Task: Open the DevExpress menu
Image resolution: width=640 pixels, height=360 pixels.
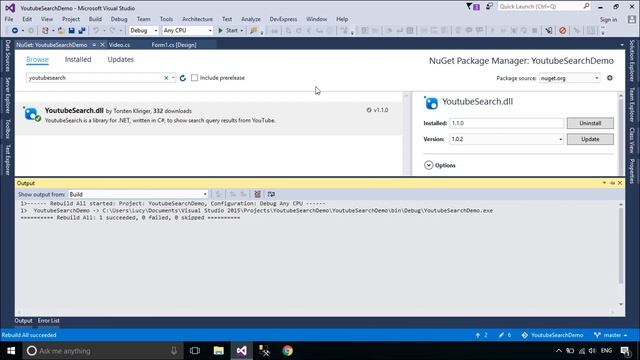Action: point(283,19)
